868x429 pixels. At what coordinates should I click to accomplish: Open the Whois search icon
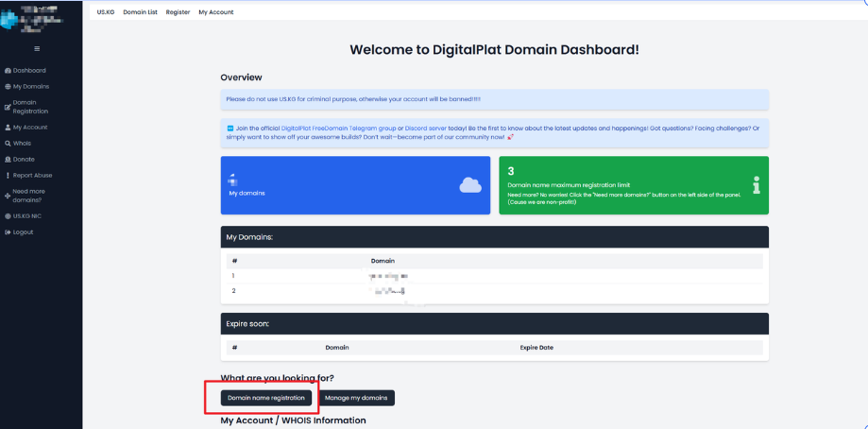[8, 144]
